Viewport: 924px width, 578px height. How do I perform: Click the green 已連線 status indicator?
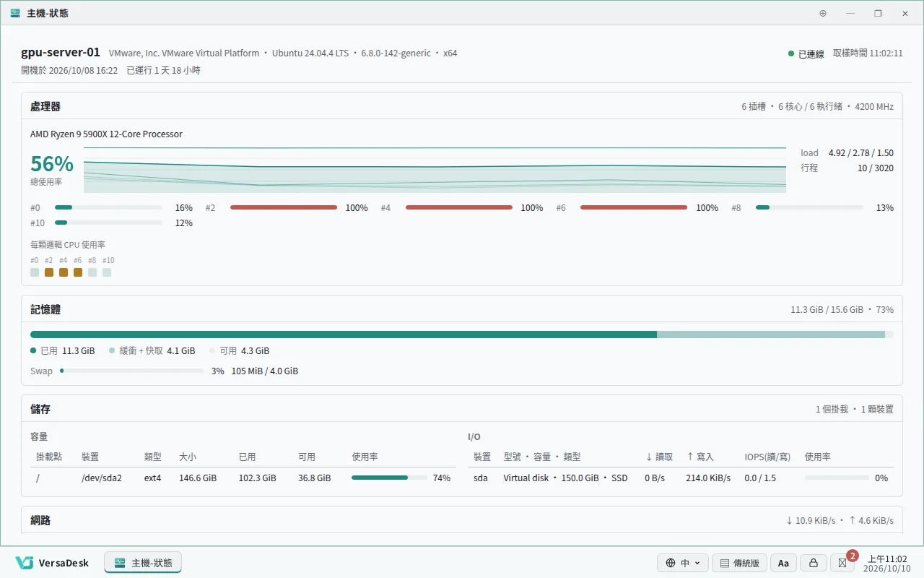(x=806, y=53)
